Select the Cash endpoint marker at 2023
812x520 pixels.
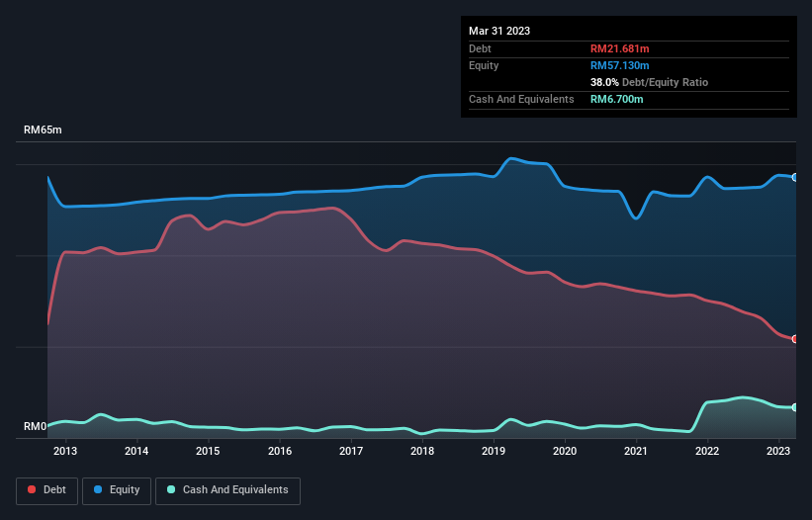click(x=795, y=407)
